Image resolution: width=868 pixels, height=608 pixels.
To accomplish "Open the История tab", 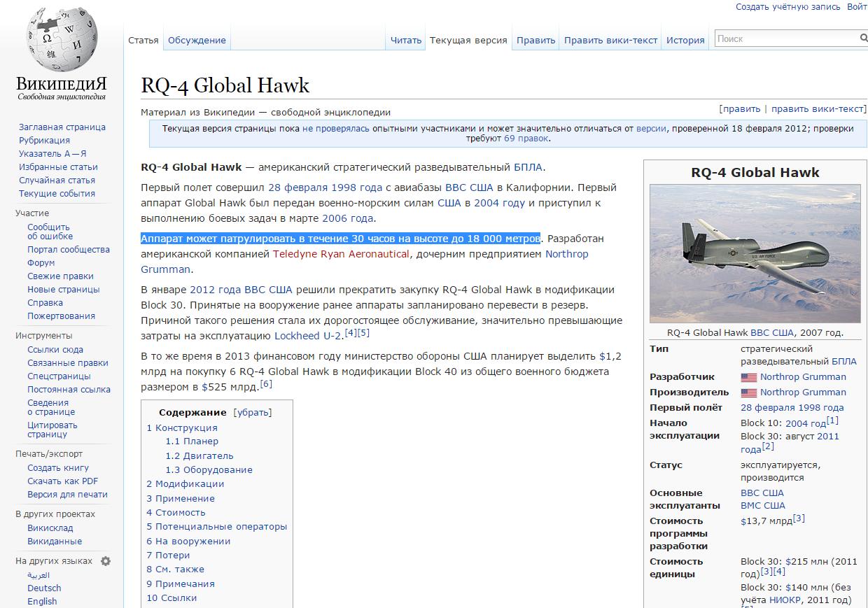I will 685,41.
